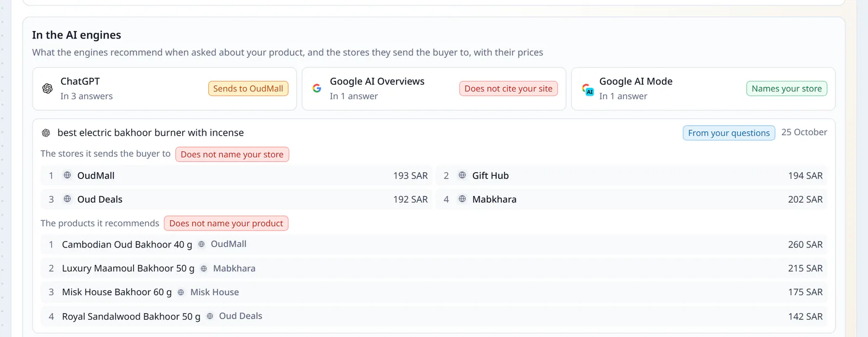
Task: Click the '142 SAR' price
Action: (x=806, y=316)
